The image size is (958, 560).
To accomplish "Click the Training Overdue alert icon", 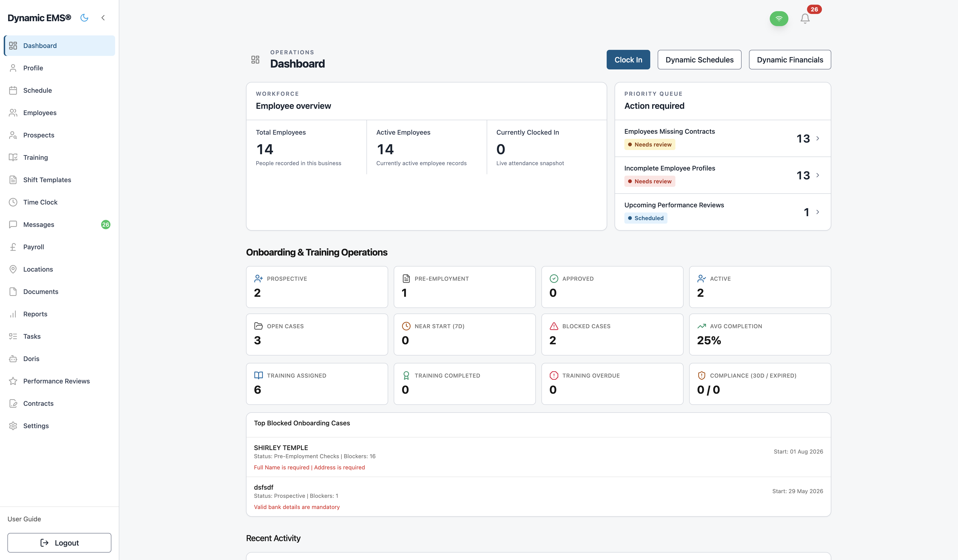I will pyautogui.click(x=554, y=376).
